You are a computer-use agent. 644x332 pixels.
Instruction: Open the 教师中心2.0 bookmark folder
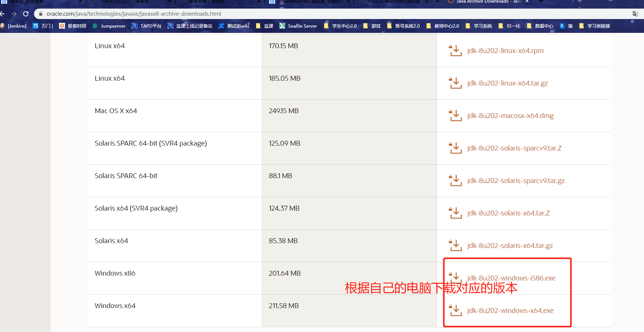coord(443,26)
